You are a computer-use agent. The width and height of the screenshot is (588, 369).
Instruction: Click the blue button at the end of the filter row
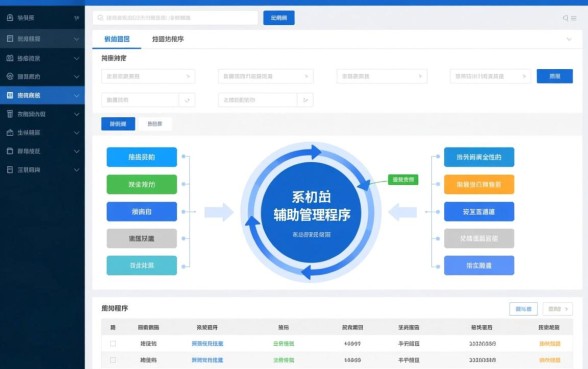tap(555, 76)
